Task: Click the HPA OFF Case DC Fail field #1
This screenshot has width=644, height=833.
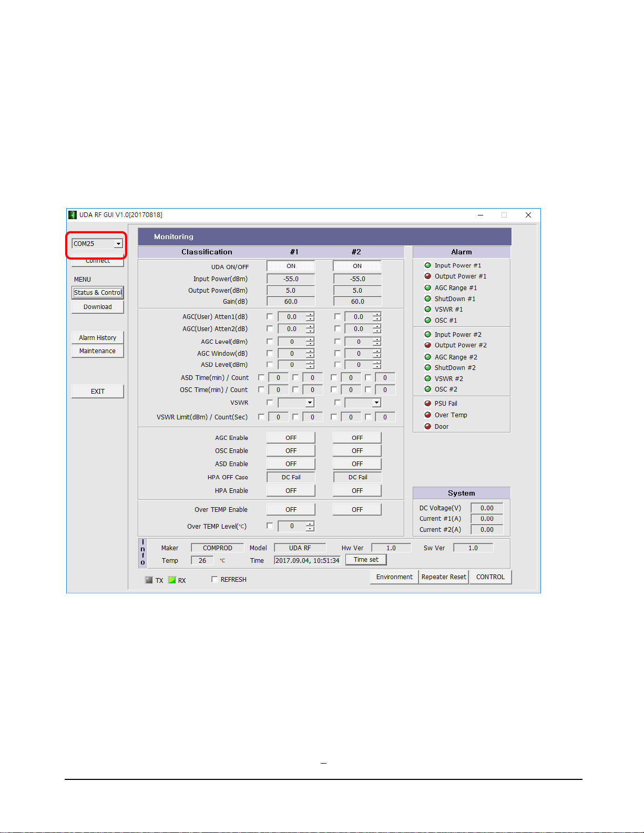Action: (291, 477)
